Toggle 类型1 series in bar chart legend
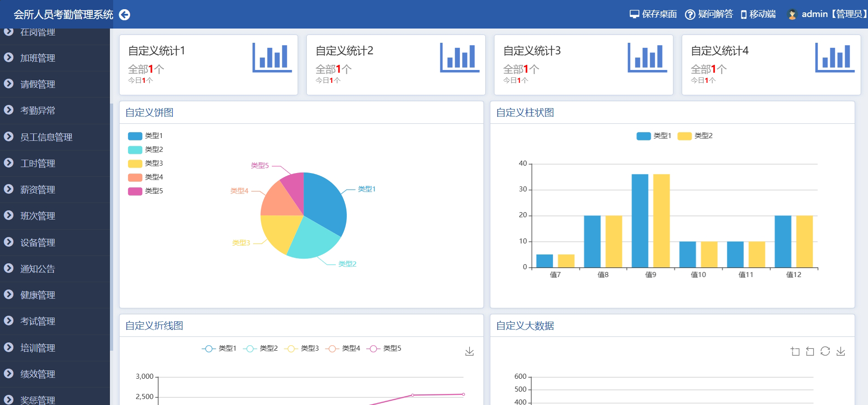 654,136
